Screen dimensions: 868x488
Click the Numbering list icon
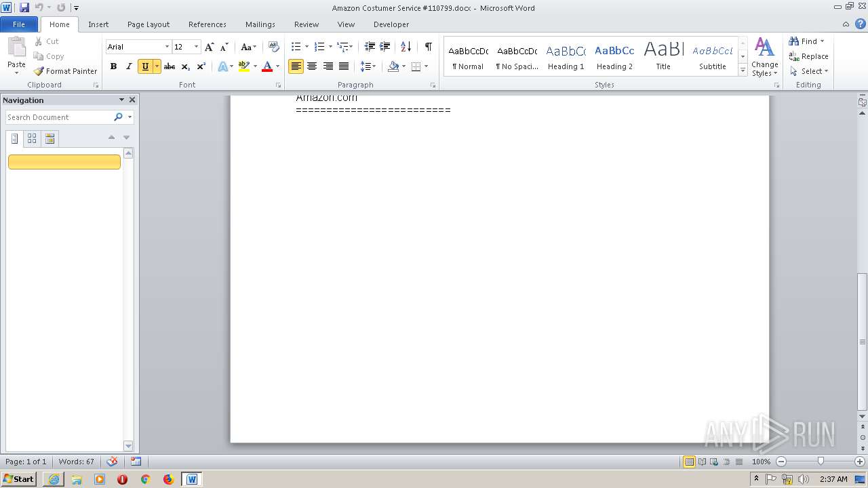click(319, 47)
